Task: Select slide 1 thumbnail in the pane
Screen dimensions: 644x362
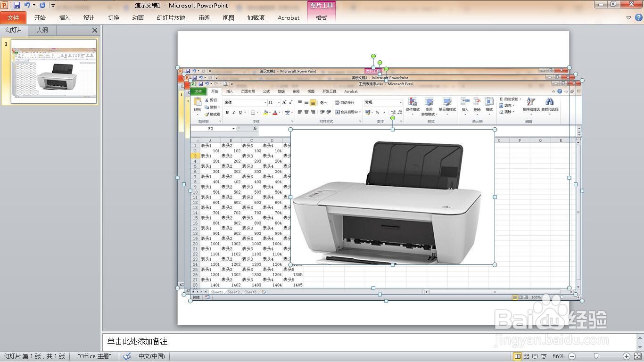Action: (54, 71)
